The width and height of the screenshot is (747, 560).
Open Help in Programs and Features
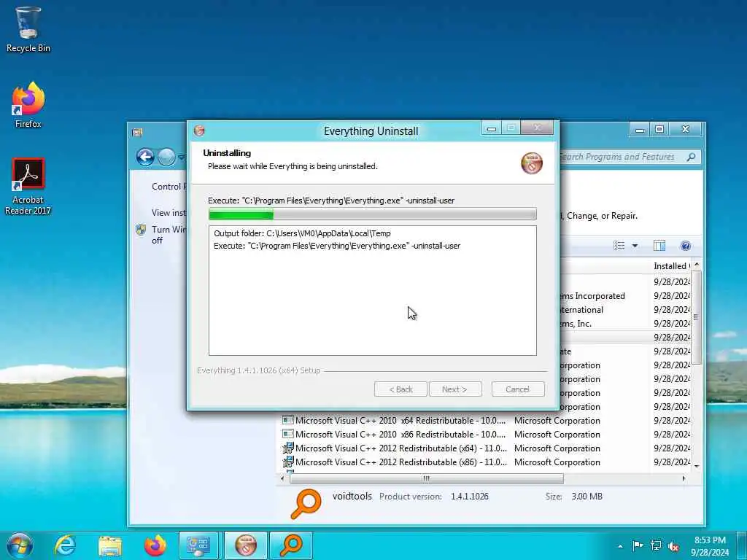(x=686, y=246)
